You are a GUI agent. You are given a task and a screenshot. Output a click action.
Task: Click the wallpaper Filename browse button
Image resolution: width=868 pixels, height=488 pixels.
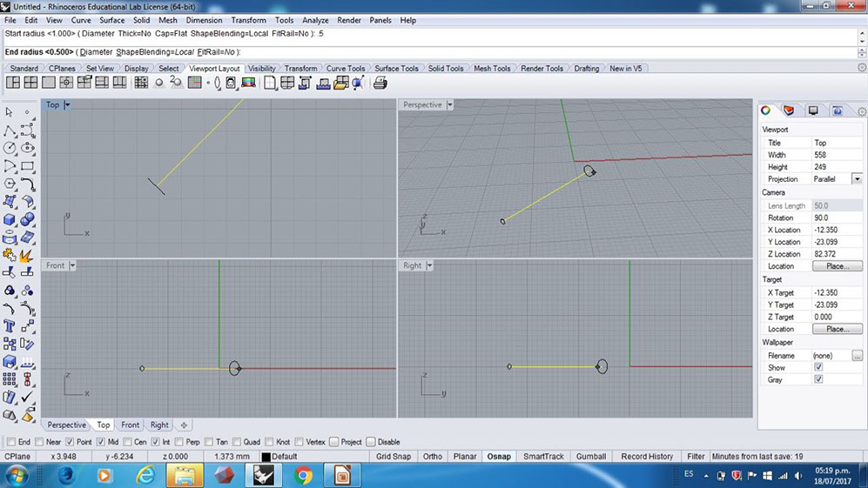pos(857,356)
